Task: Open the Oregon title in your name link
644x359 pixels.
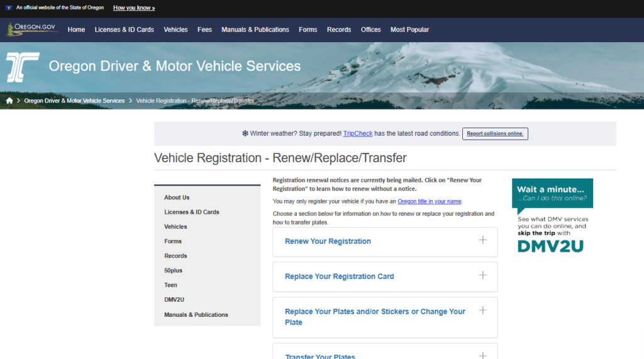Action: point(430,201)
